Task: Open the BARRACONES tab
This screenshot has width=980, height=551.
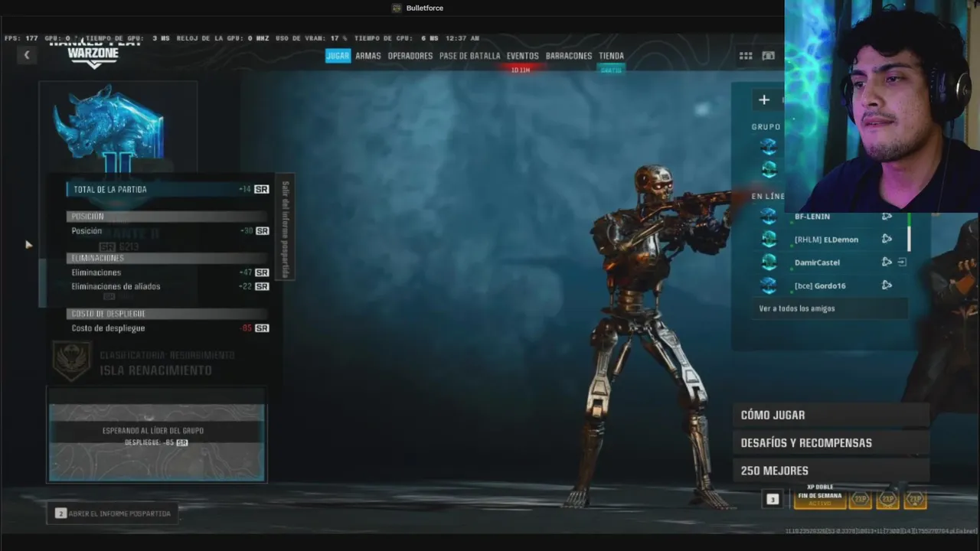Action: pyautogui.click(x=569, y=56)
